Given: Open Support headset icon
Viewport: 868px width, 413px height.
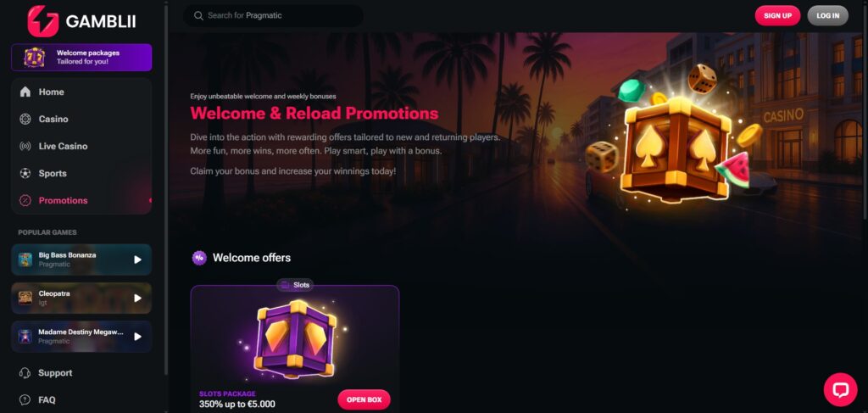Looking at the screenshot, I should coord(25,372).
